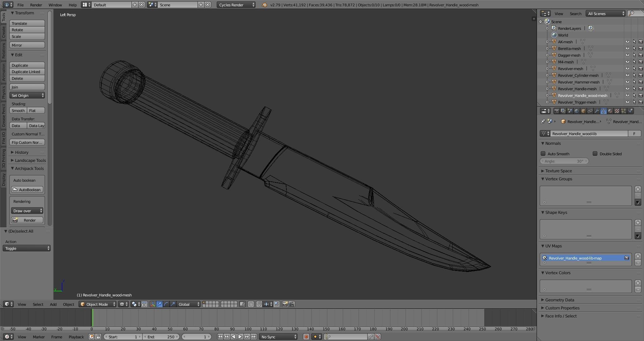Open the Scene properties tab

[570, 111]
